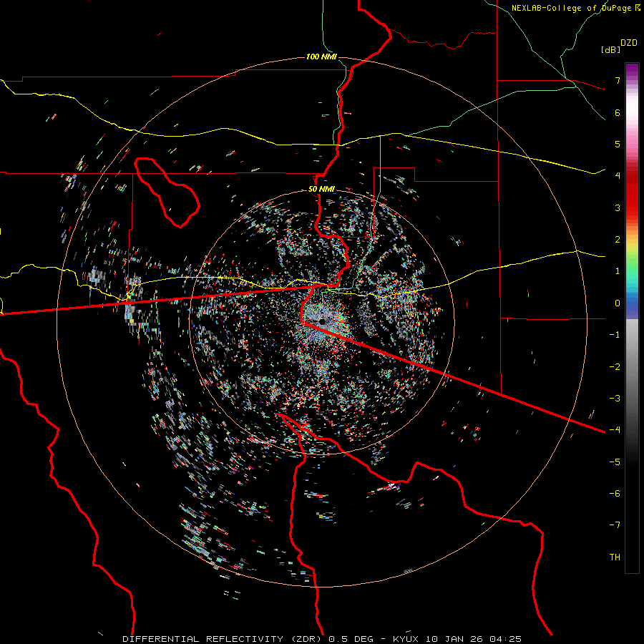Viewport: 644px width, 644px height.
Task: Click the DZD legend title
Action: (x=629, y=43)
